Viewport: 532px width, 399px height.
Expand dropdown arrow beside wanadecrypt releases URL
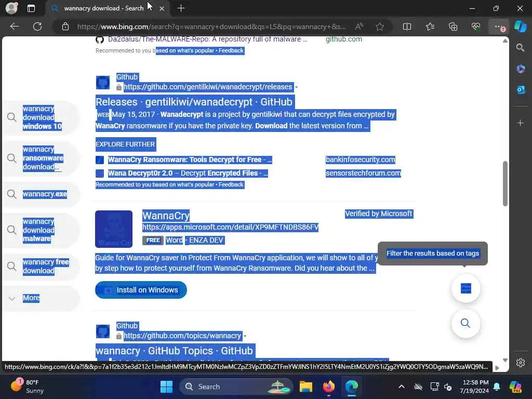pos(296,87)
